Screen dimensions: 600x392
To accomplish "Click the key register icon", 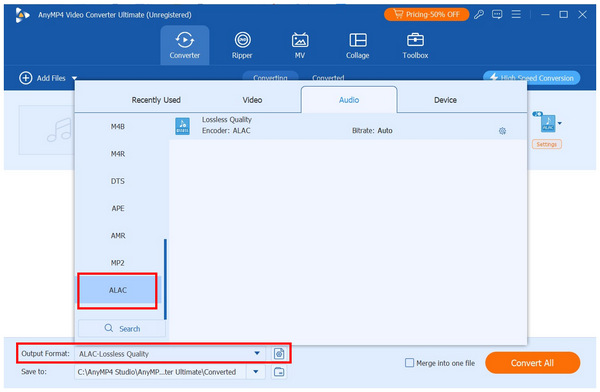I will [479, 15].
